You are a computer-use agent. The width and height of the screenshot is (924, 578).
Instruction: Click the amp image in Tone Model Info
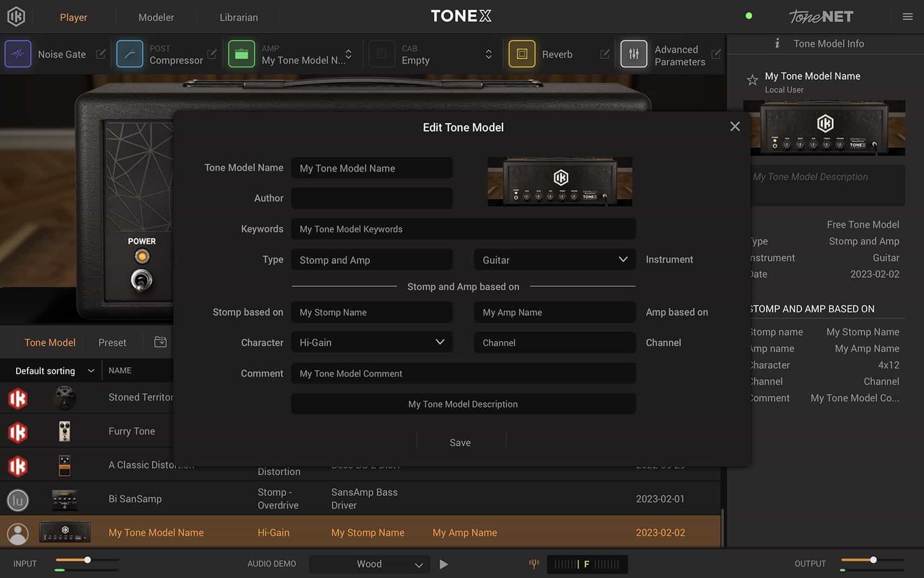824,128
